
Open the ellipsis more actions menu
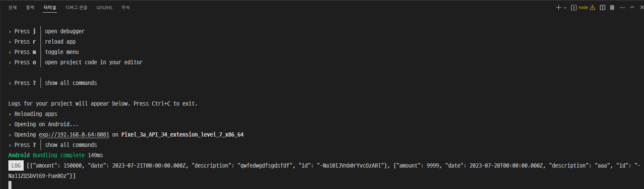(622, 8)
